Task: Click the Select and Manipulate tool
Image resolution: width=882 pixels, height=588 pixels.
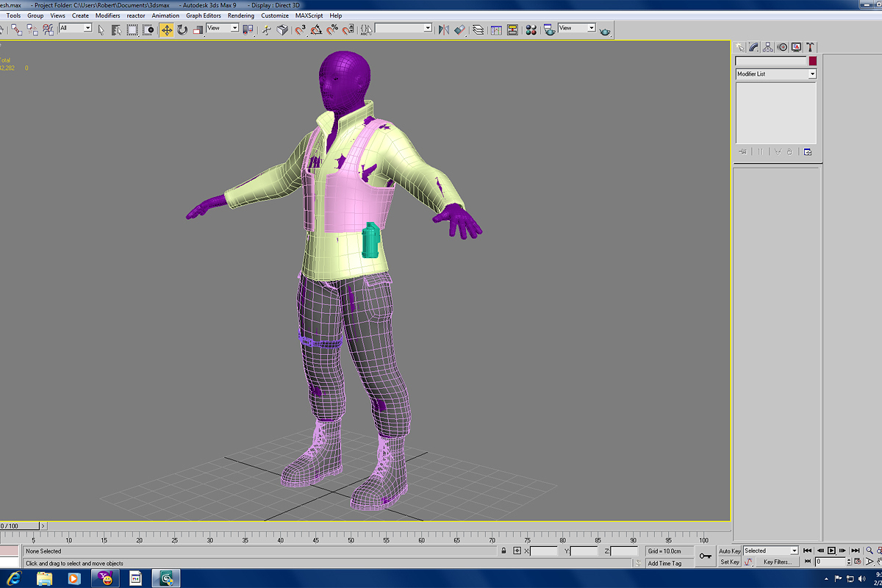Action: point(266,29)
